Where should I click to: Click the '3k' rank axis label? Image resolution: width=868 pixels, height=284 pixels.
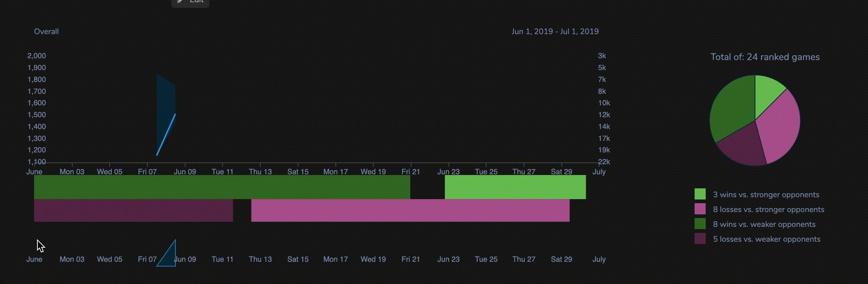(602, 56)
